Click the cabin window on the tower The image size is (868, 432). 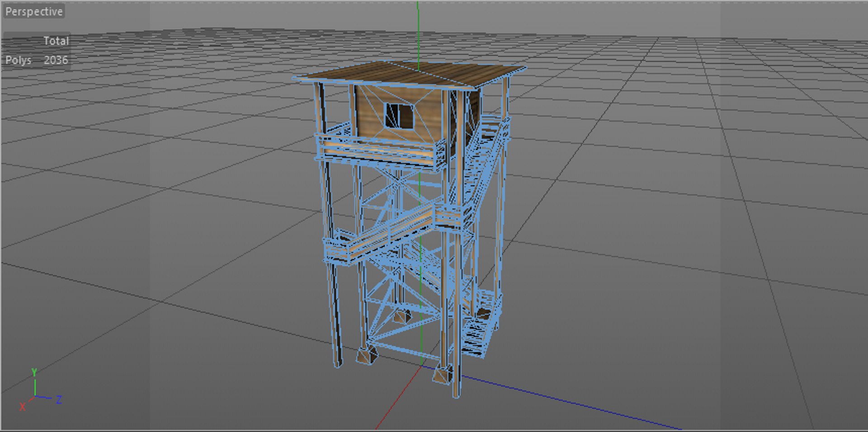click(x=399, y=116)
